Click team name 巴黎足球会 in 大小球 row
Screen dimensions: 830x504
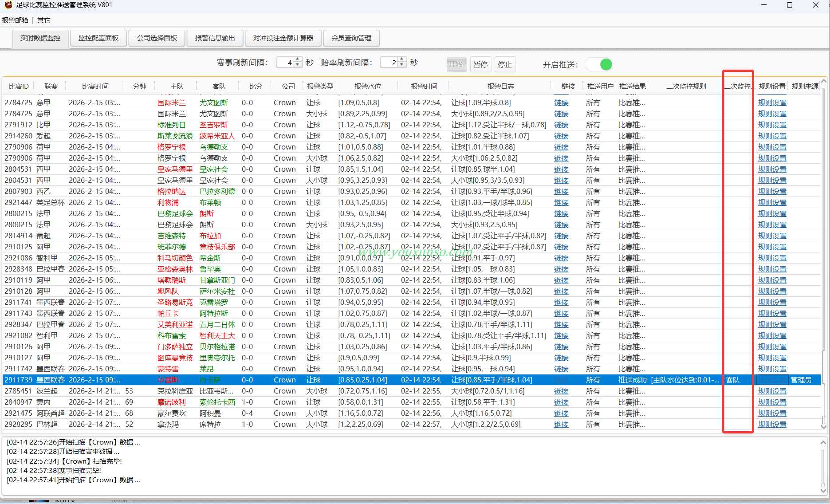pyautogui.click(x=175, y=225)
